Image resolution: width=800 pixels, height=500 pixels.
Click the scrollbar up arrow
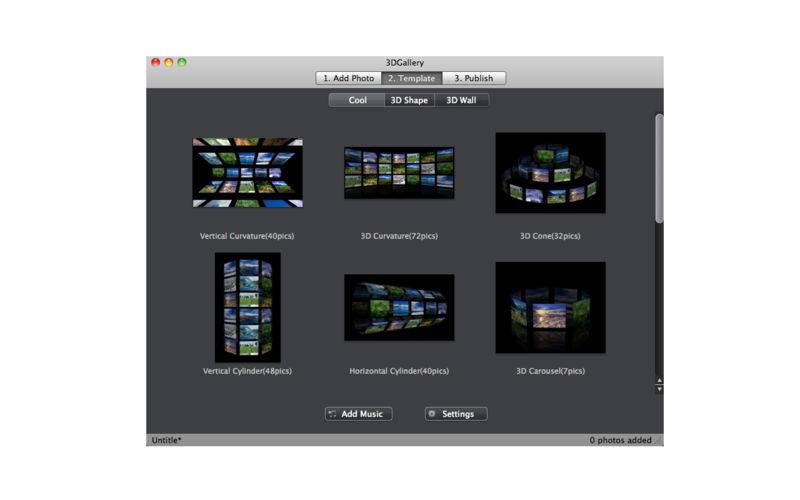(x=659, y=381)
